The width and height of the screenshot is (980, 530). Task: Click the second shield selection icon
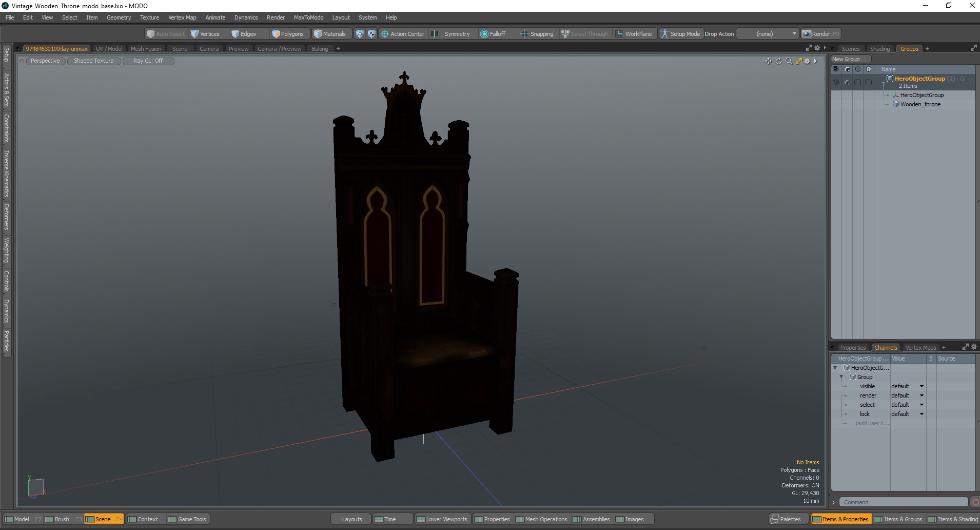click(371, 34)
